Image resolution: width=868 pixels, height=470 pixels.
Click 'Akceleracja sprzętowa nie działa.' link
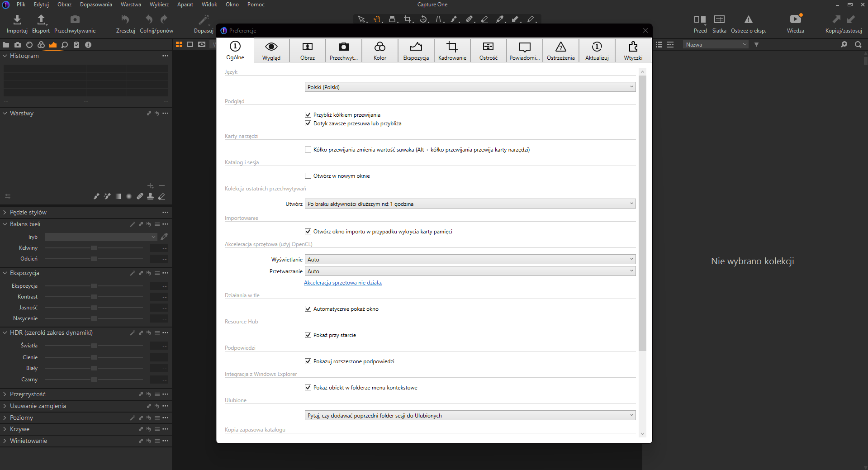point(343,283)
